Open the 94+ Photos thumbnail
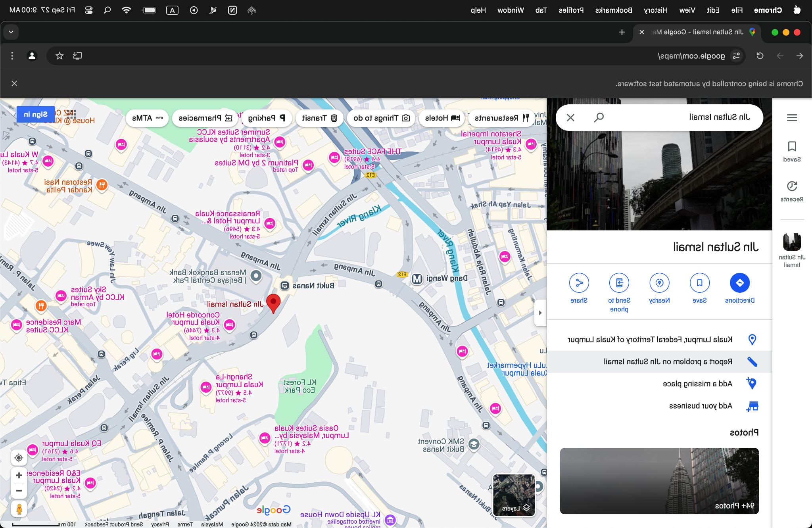Viewport: 812px width, 528px height. tap(659, 481)
